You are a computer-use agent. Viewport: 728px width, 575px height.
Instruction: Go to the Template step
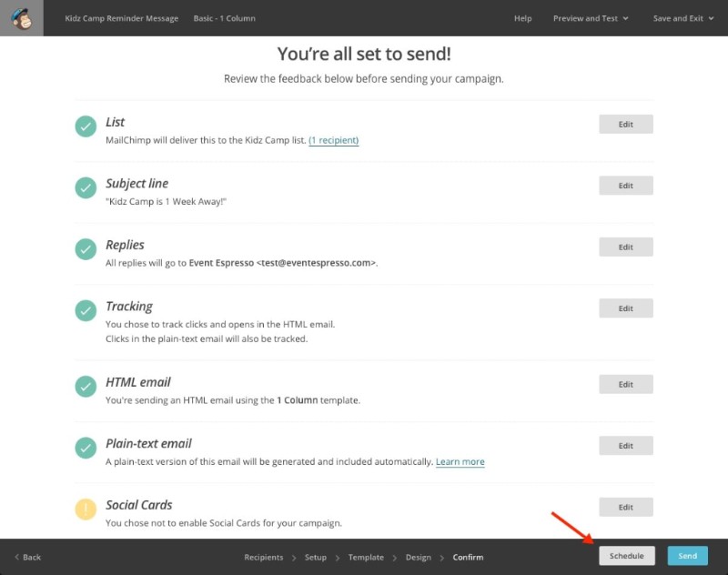pyautogui.click(x=366, y=557)
